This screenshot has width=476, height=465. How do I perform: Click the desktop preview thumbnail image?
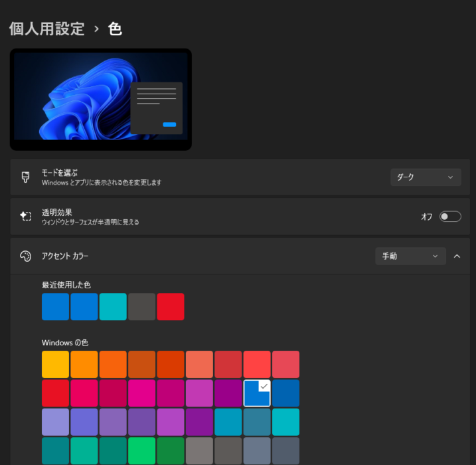[100, 98]
